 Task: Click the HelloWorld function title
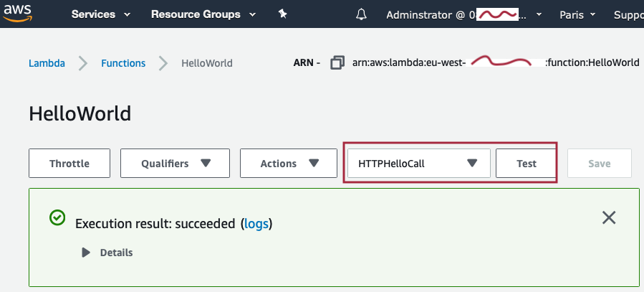(80, 114)
